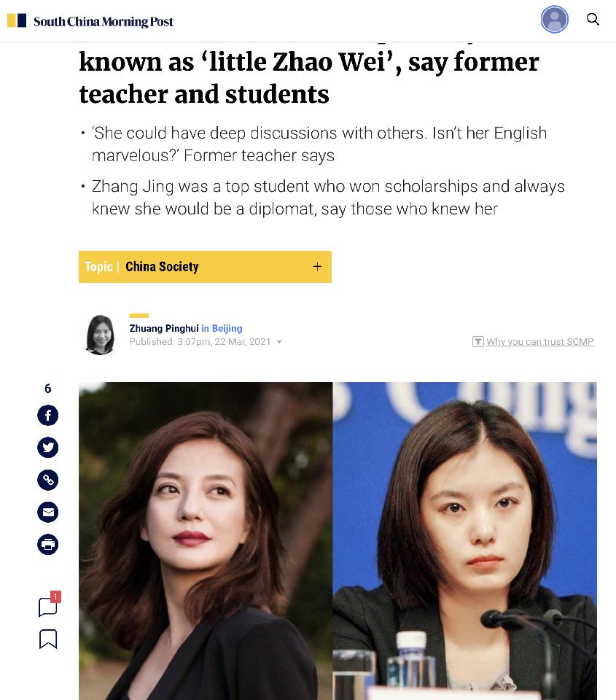Viewport: 616px width, 700px height.
Task: Open Why you can trust SCMP
Action: (x=539, y=341)
